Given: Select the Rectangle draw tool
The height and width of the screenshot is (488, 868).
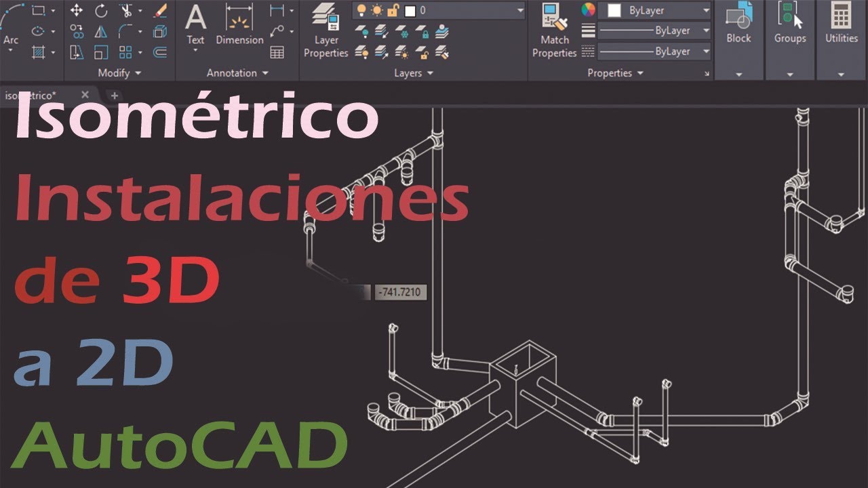Looking at the screenshot, I should point(38,10).
